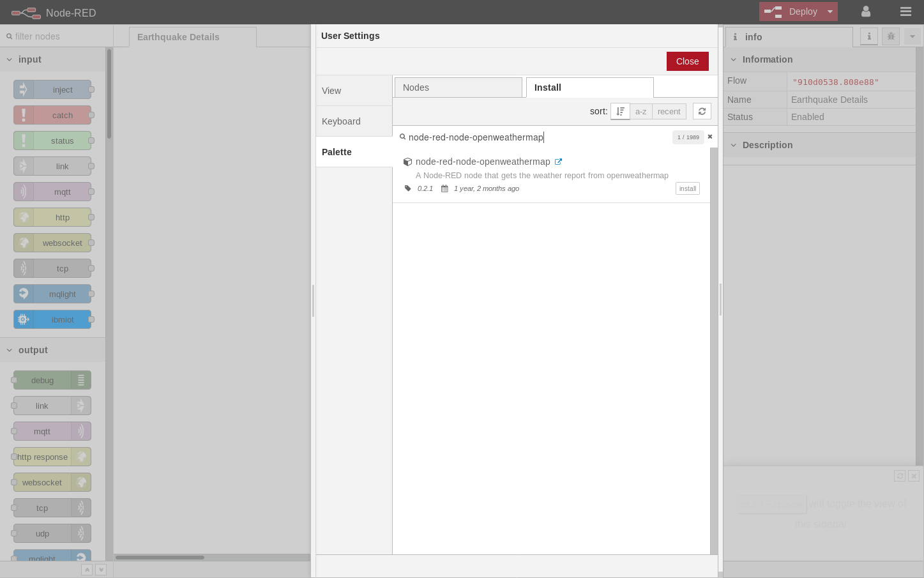This screenshot has width=924, height=578.
Task: Open Deploy options dropdown arrow
Action: coord(830,11)
